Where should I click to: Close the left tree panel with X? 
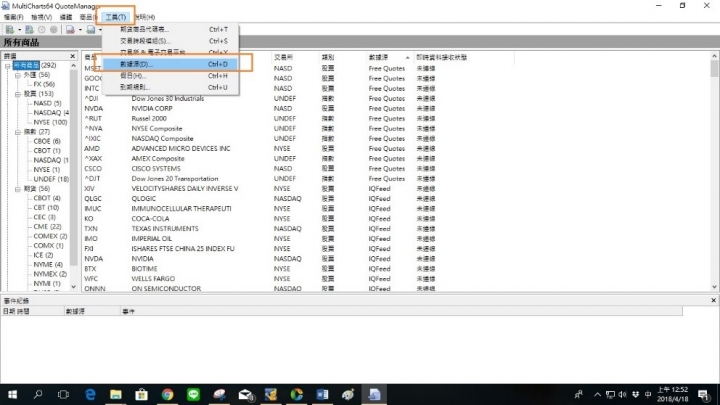(73, 56)
